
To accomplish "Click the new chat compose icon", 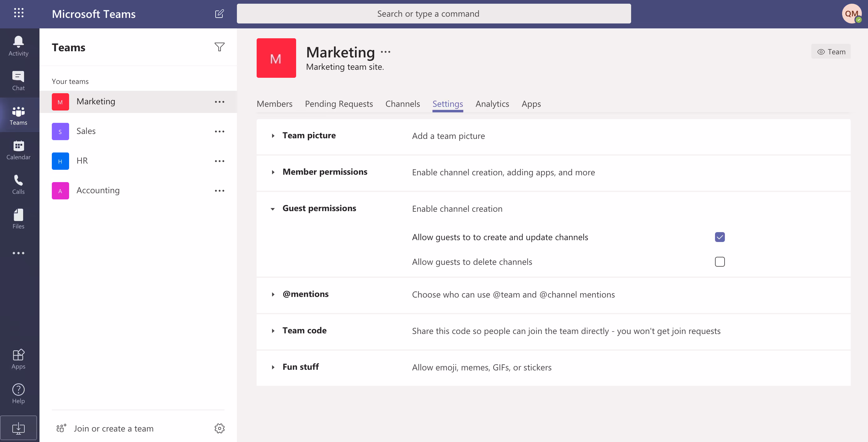I will [219, 14].
